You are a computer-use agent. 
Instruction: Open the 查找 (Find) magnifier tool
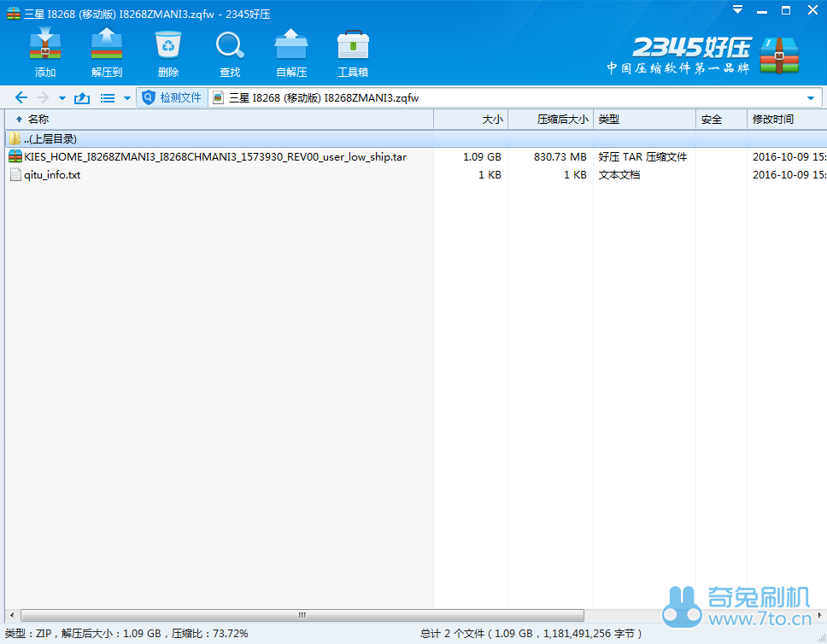pyautogui.click(x=230, y=53)
